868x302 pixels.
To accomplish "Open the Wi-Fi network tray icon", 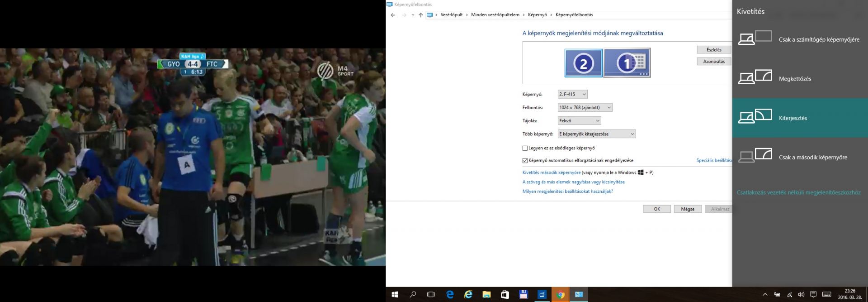I will tap(789, 295).
